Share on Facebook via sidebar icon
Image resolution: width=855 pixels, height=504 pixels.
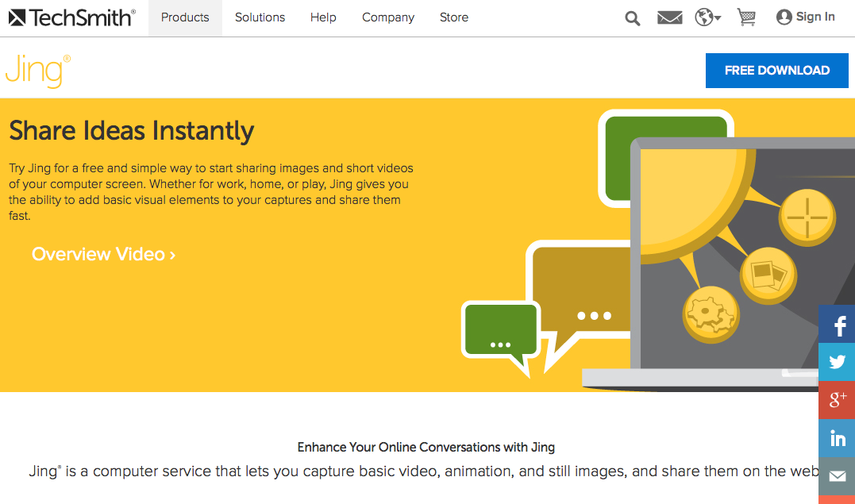837,324
